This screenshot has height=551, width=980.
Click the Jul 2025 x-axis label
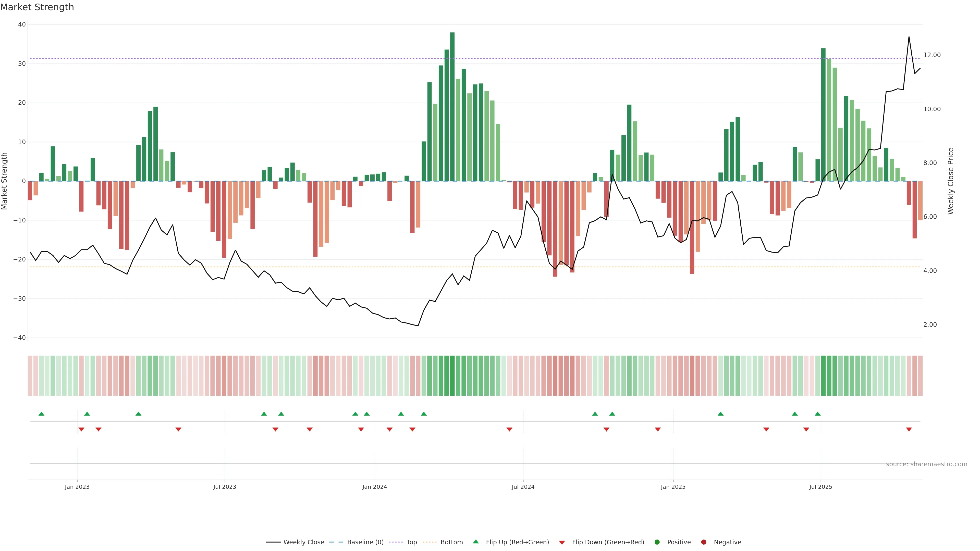point(820,487)
